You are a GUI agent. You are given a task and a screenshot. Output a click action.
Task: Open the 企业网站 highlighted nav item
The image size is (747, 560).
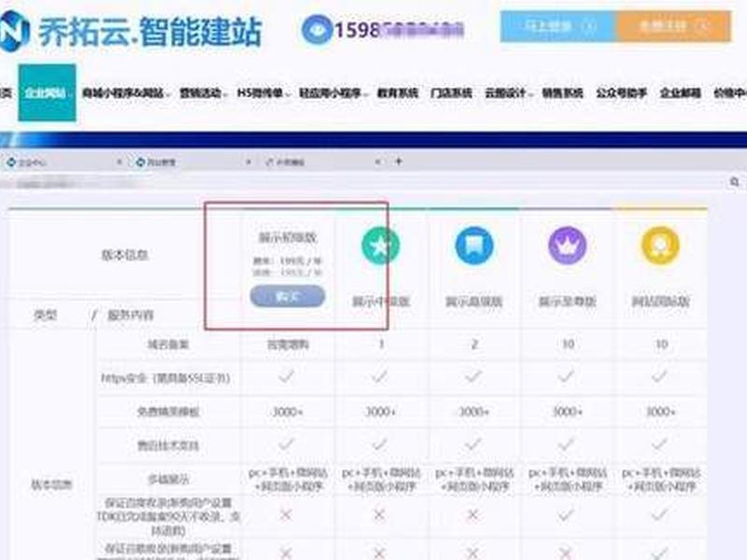click(47, 92)
